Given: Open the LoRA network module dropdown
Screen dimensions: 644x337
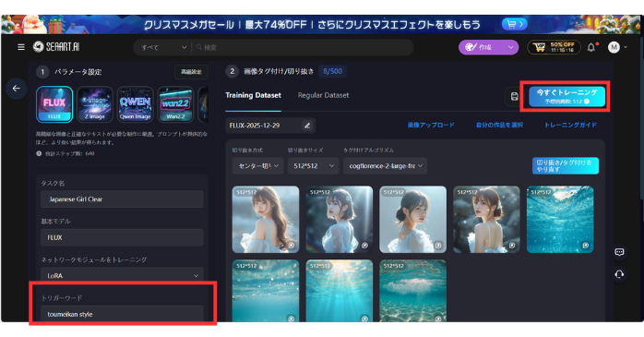Looking at the screenshot, I should pyautogui.click(x=122, y=276).
